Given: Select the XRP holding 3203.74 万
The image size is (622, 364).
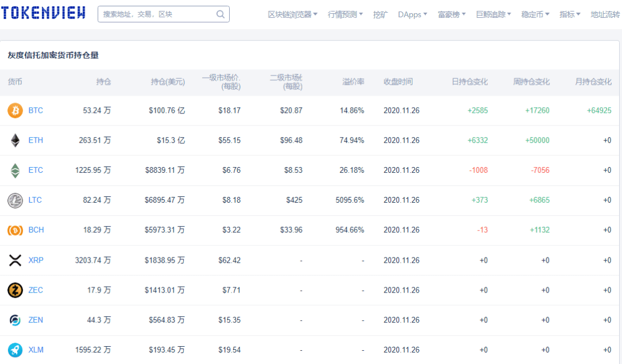Looking at the screenshot, I should tap(93, 260).
